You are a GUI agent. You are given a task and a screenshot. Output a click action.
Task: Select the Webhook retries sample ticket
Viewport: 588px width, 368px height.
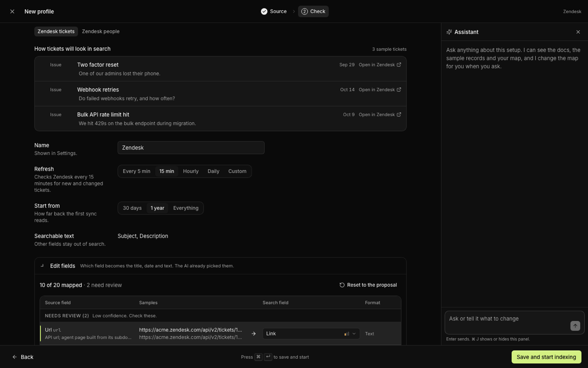[x=220, y=94]
